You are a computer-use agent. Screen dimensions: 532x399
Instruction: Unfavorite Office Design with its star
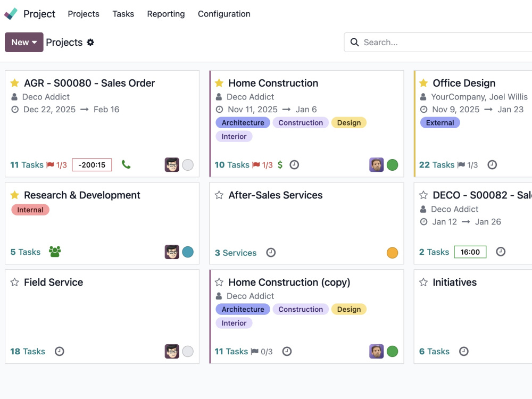(x=423, y=83)
